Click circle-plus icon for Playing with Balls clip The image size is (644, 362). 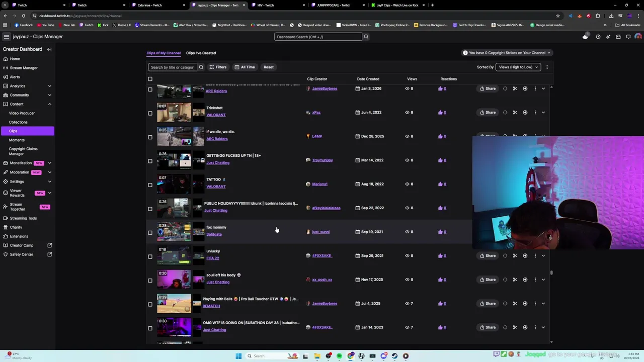coord(525,304)
